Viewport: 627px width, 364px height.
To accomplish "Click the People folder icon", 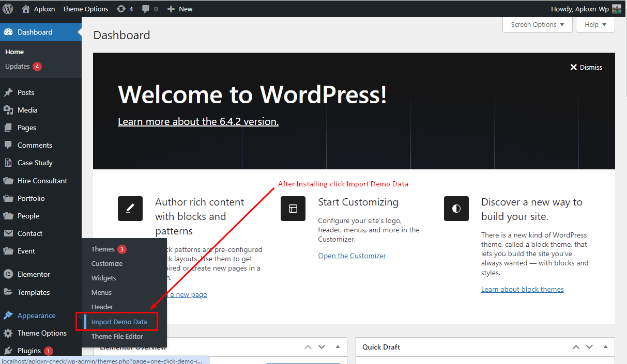I will click(x=8, y=216).
